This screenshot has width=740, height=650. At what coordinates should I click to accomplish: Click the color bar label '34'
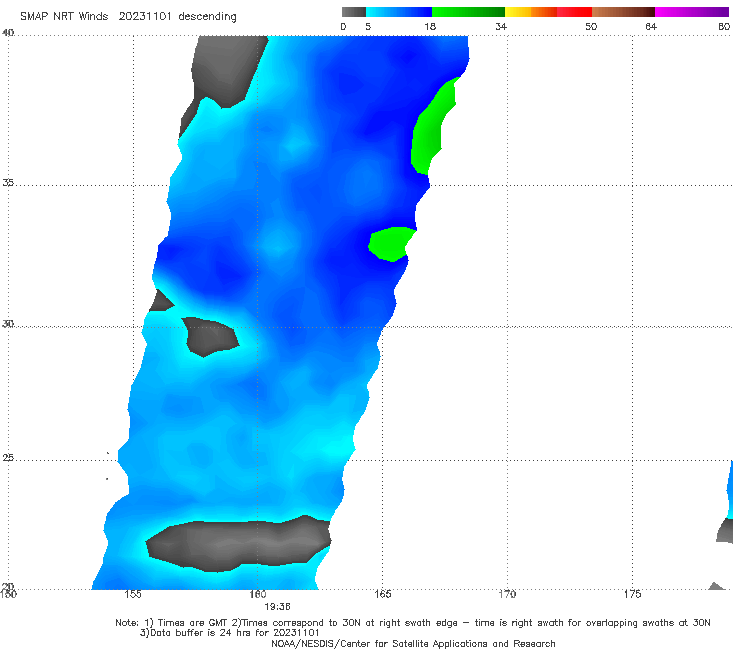point(501,26)
